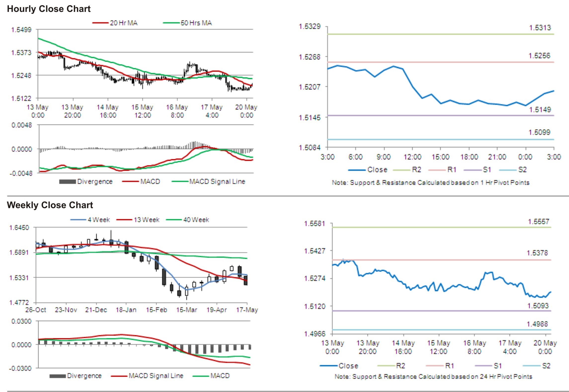569x392 pixels.
Task: Click the 1.5120 axis value
Action: (315, 306)
